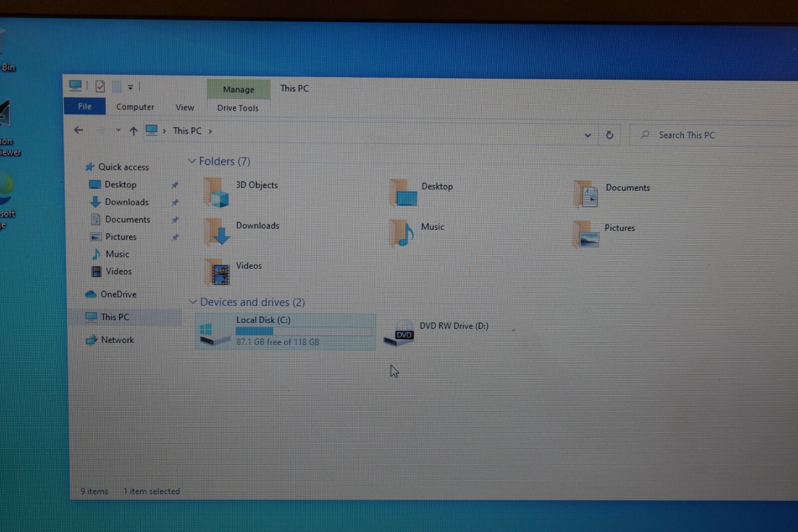Click the pin icon beside Documents
Viewport: 798px width, 532px height.
pos(175,220)
